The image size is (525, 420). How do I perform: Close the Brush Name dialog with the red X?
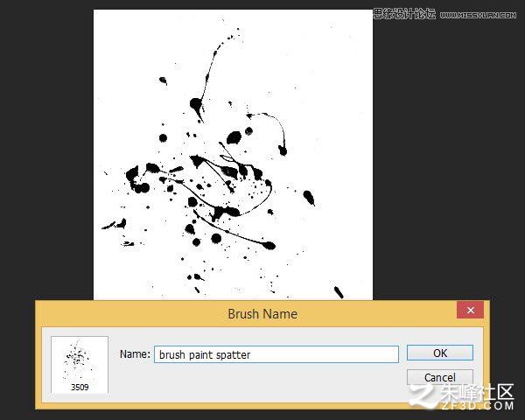click(x=470, y=310)
